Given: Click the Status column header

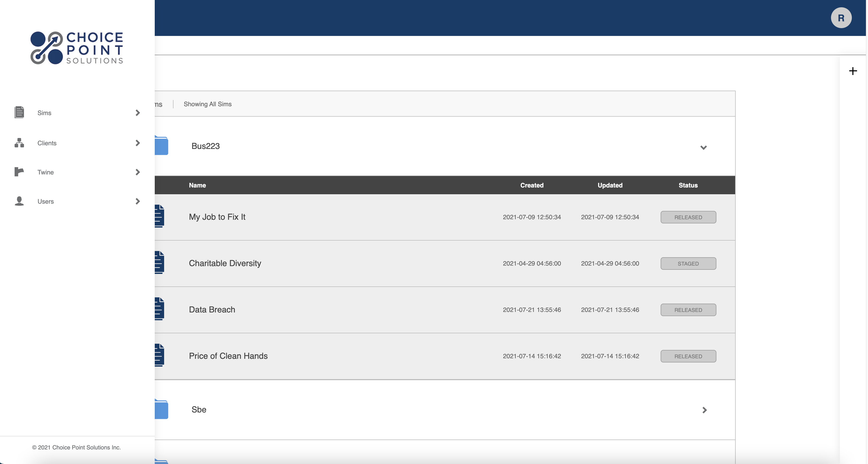Looking at the screenshot, I should (688, 185).
